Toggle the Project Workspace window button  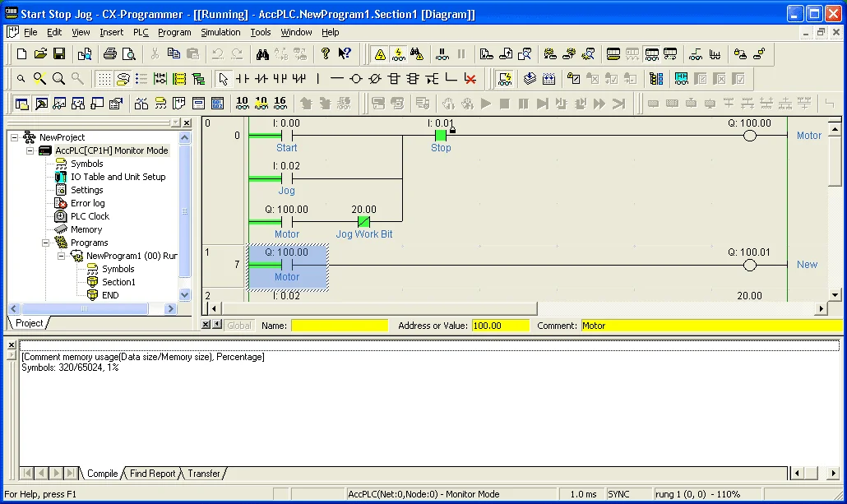(x=21, y=104)
